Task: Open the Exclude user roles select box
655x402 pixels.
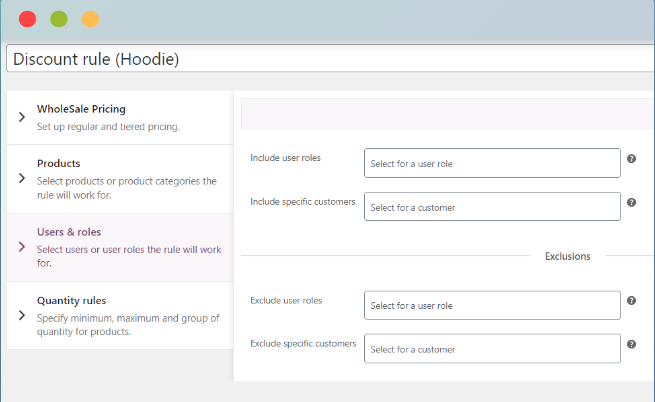Action: [x=492, y=305]
